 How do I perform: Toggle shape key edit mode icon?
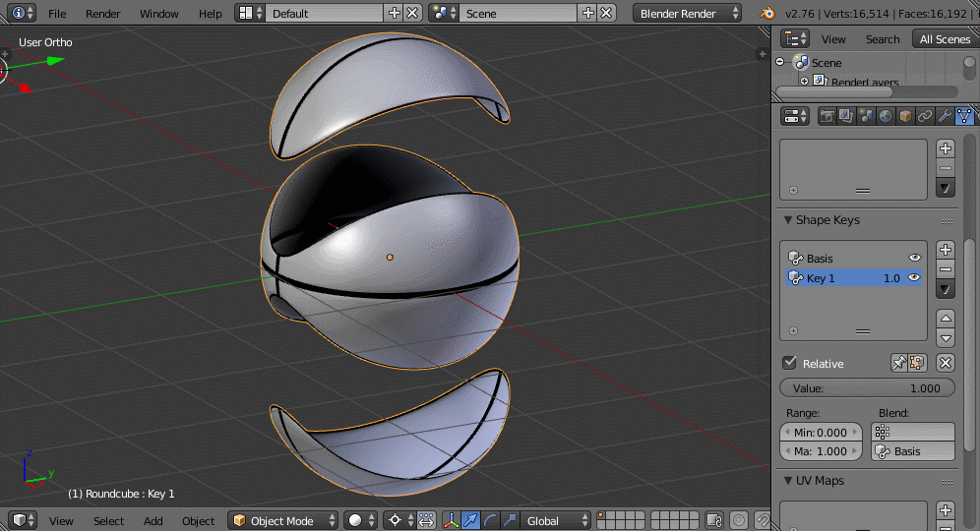(x=917, y=363)
